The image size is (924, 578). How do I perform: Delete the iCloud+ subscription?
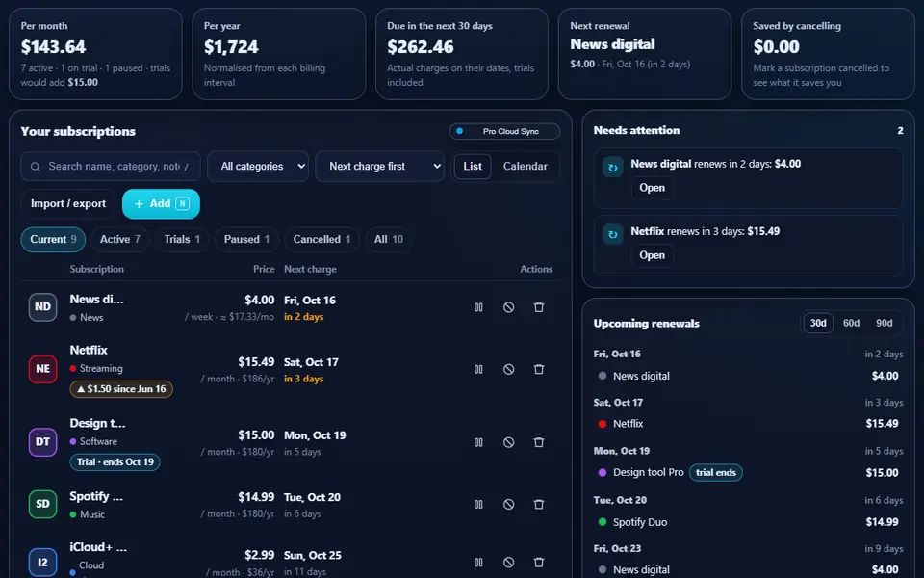539,563
